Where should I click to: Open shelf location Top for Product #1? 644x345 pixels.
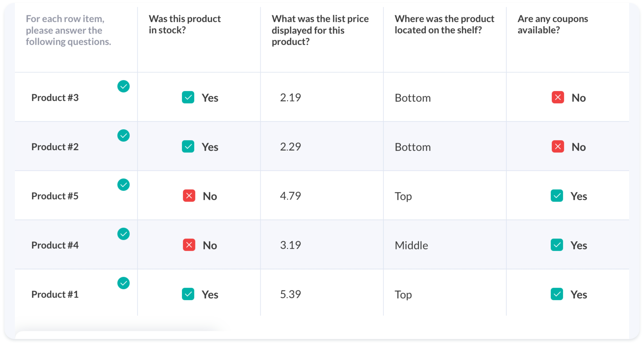click(403, 294)
